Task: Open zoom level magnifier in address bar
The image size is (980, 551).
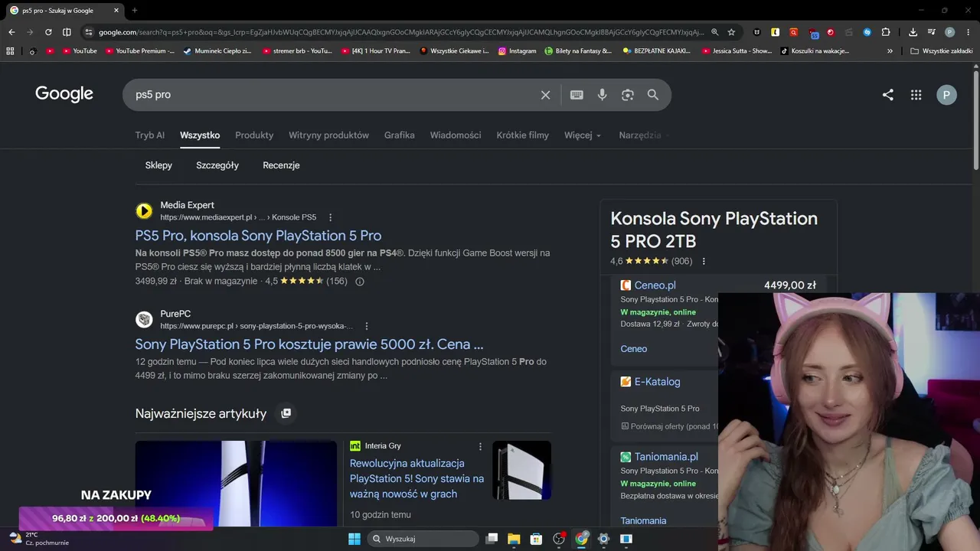Action: click(714, 32)
